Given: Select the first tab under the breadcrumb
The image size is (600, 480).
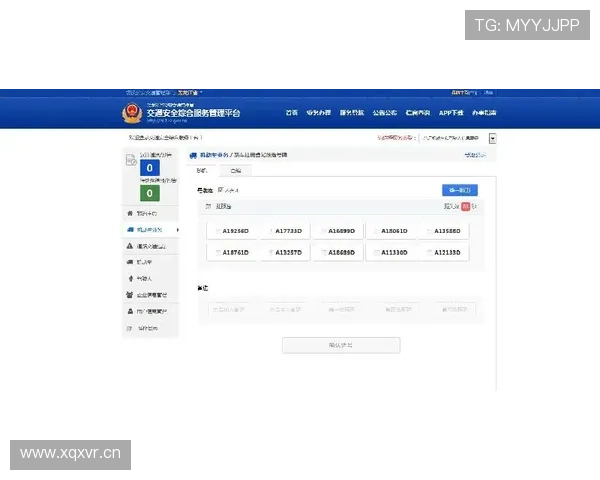Looking at the screenshot, I should pos(202,170).
